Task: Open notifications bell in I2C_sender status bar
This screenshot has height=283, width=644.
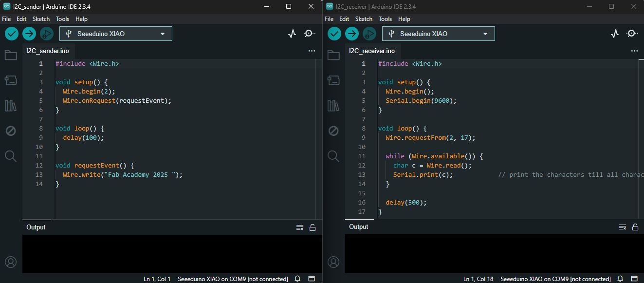Action: coord(297,279)
